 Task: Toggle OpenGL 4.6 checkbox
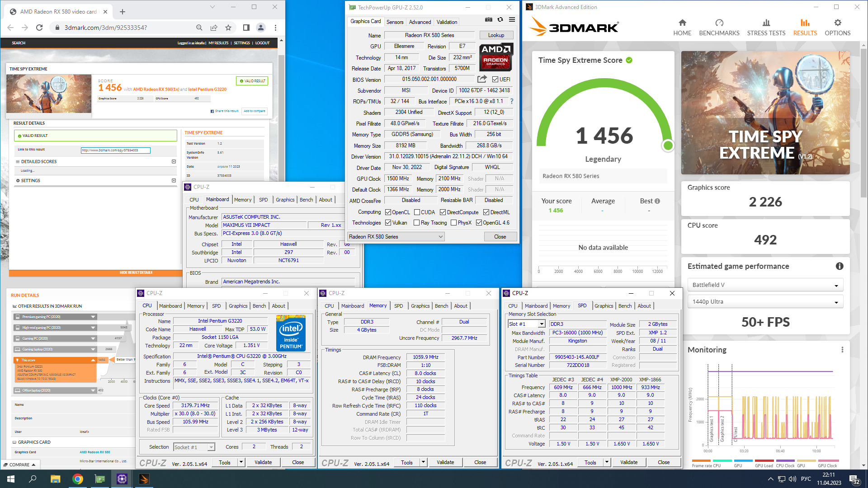479,223
